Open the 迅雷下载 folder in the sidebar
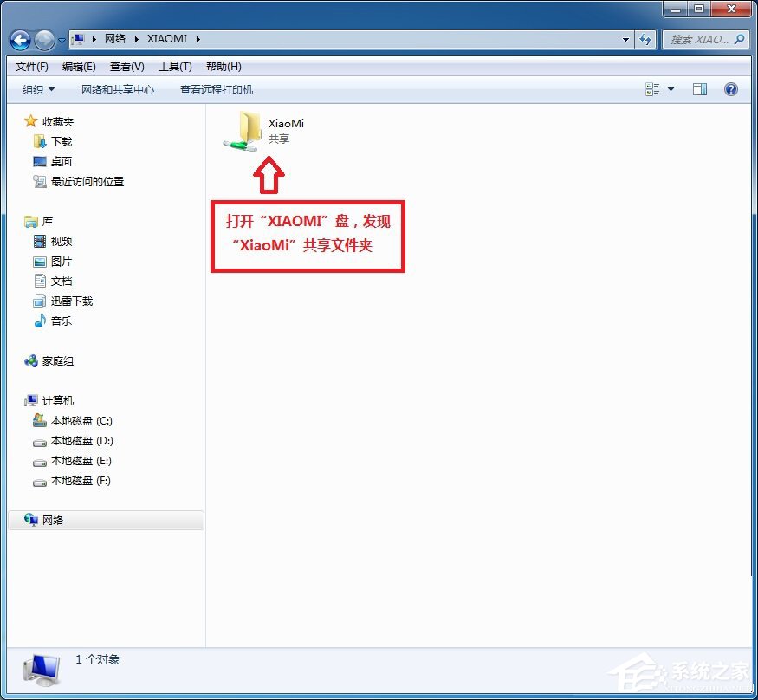758x700 pixels. click(x=74, y=301)
